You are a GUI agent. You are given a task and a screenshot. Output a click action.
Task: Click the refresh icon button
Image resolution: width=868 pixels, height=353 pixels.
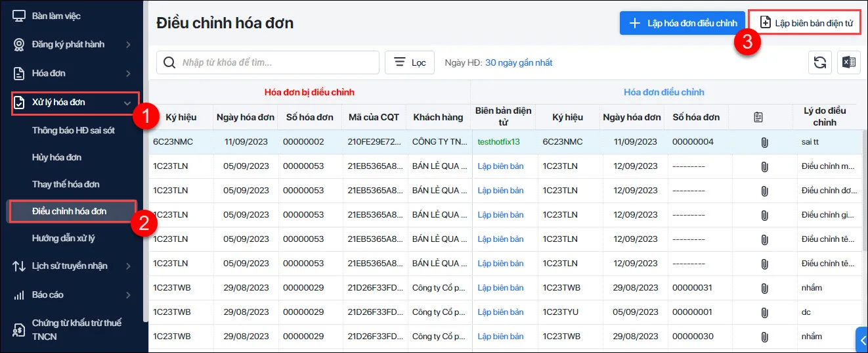[819, 62]
